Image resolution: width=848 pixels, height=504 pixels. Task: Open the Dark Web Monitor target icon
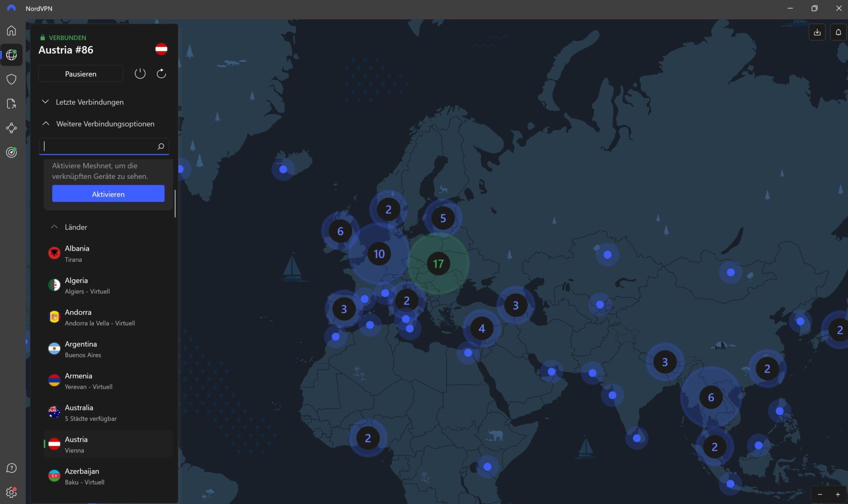(x=11, y=152)
